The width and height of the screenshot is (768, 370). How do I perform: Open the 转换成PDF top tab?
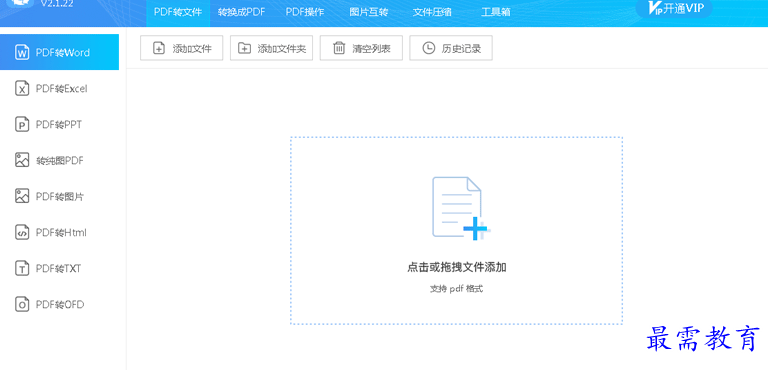click(x=241, y=12)
